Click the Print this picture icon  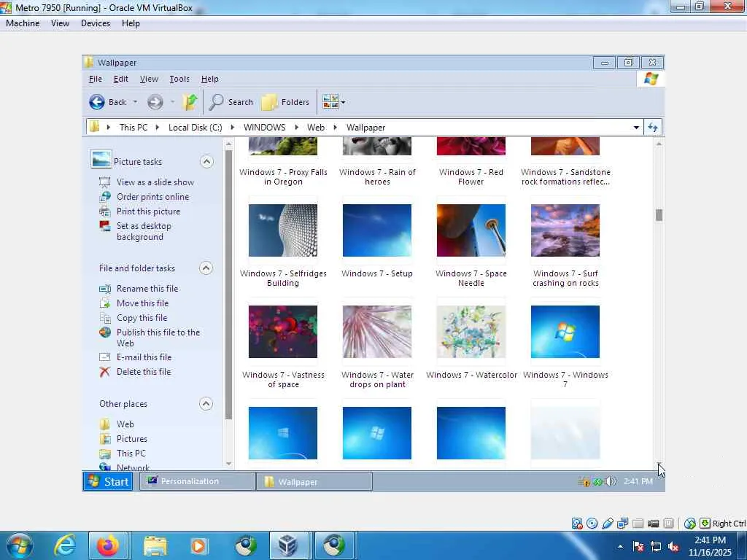coord(105,211)
